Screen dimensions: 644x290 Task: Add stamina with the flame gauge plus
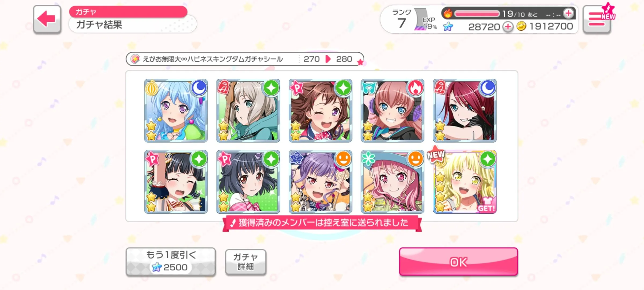click(568, 13)
